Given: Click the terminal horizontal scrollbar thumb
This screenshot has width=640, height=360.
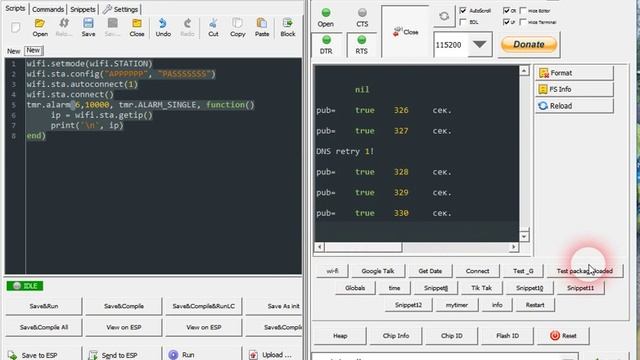Looking at the screenshot, I should [363, 247].
